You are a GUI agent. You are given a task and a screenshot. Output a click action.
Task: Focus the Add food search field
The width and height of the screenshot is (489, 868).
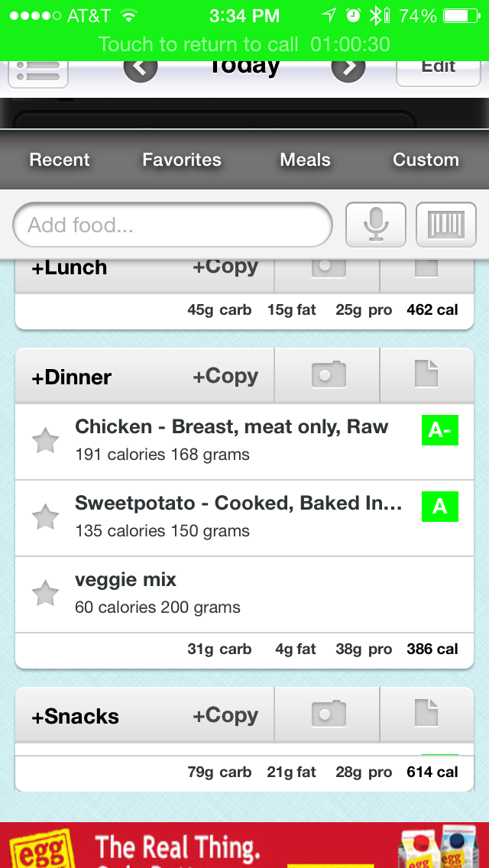click(x=172, y=225)
